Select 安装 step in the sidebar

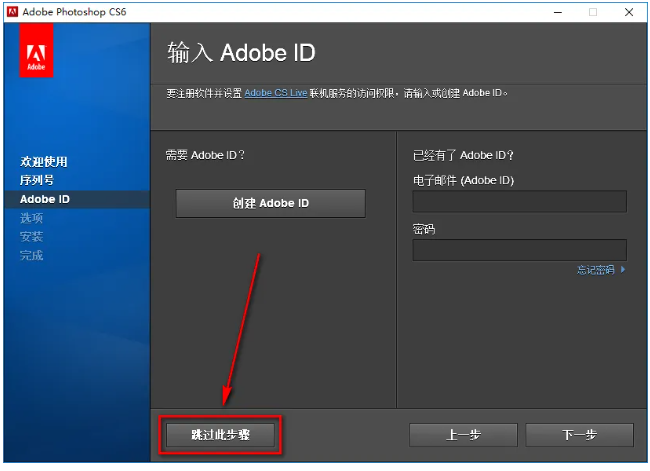click(31, 236)
